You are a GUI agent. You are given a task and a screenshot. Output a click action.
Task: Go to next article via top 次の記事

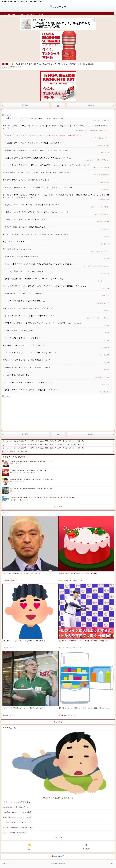coord(91,106)
